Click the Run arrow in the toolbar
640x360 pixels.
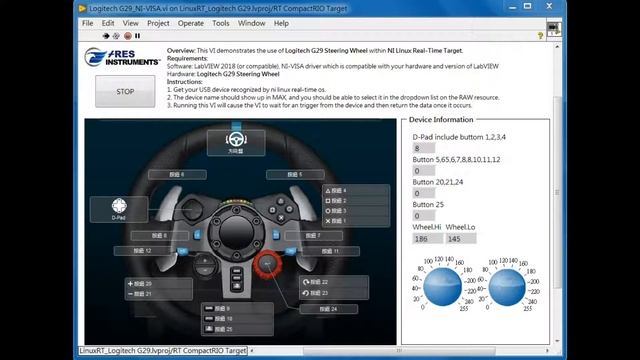click(106, 36)
